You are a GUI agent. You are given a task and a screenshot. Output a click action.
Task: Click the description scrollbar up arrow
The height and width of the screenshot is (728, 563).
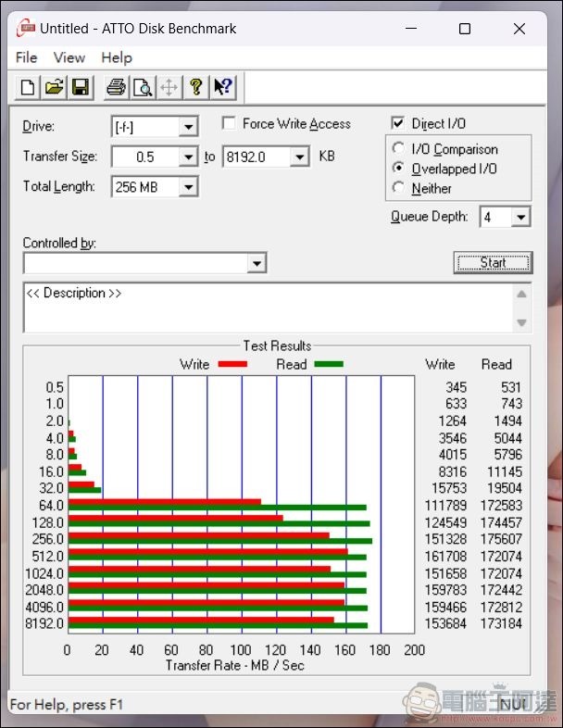(x=521, y=294)
